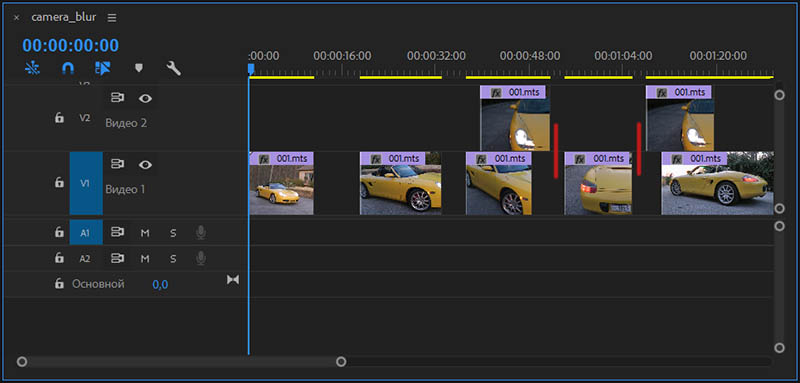Hide the Видео 1 track output eye
Image resolution: width=800 pixels, height=383 pixels.
(x=145, y=164)
